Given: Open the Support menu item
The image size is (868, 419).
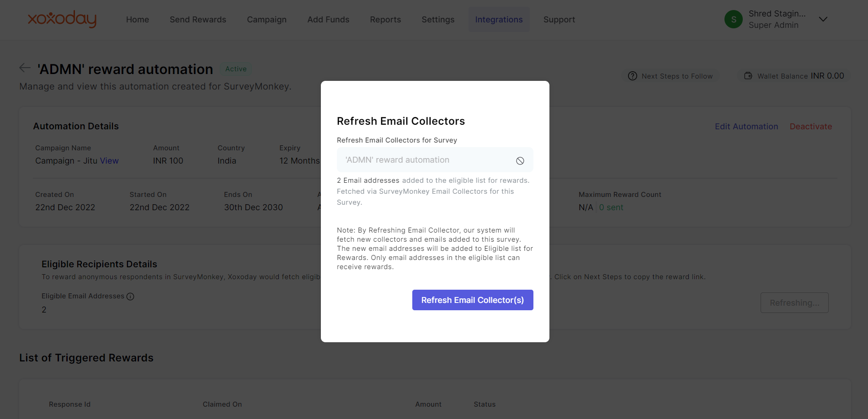Looking at the screenshot, I should (x=559, y=20).
